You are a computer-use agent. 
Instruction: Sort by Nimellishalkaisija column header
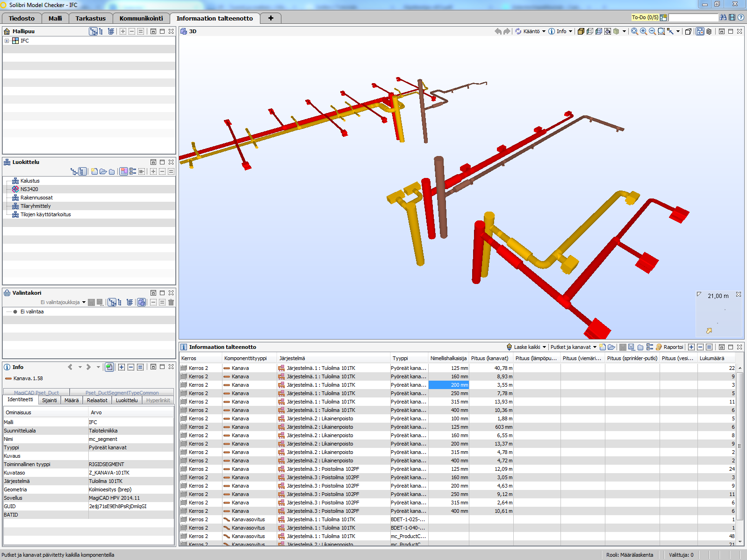(x=448, y=358)
